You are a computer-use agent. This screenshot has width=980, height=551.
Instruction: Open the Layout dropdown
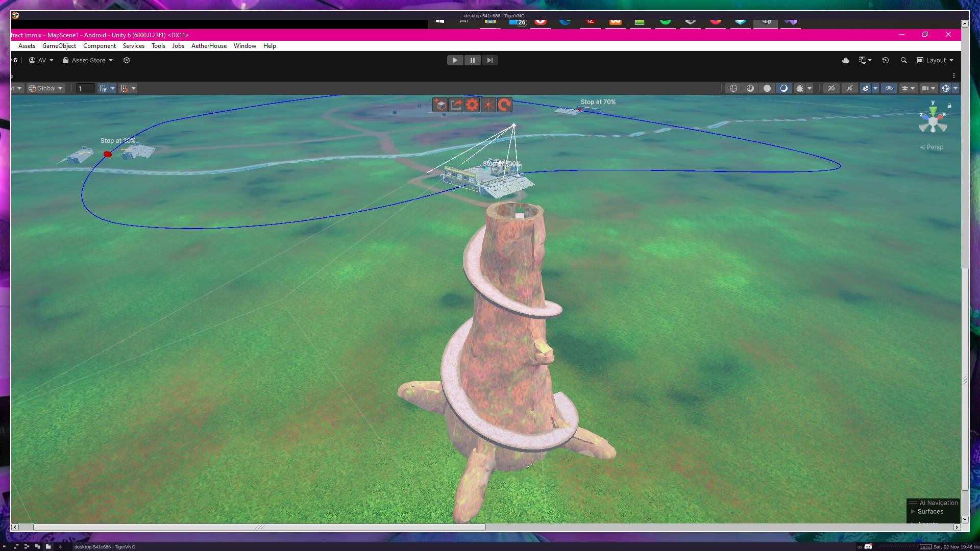pos(936,60)
